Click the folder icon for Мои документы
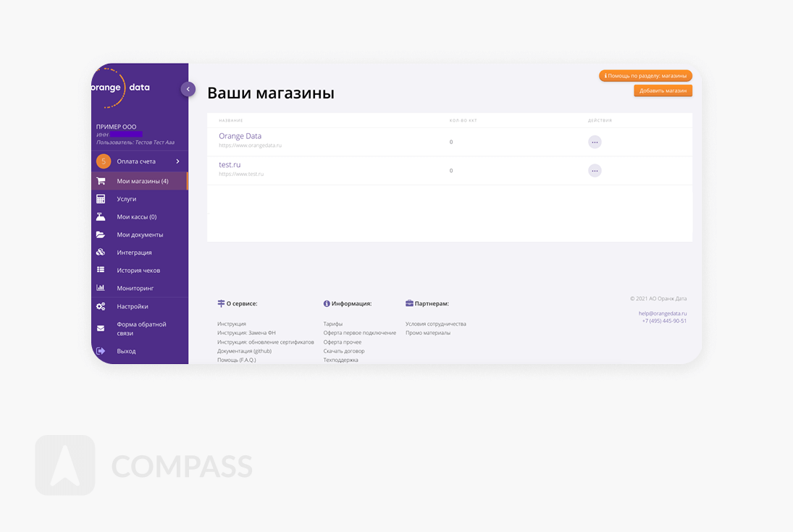Viewport: 793px width, 532px height. 101,235
